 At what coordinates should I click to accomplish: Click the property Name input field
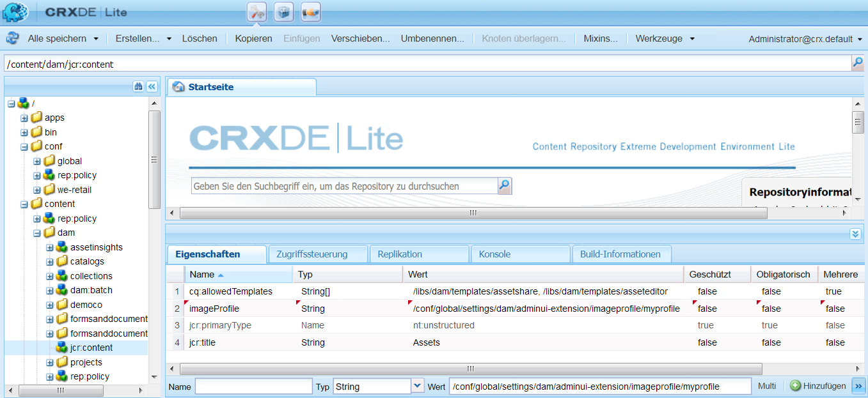(254, 387)
